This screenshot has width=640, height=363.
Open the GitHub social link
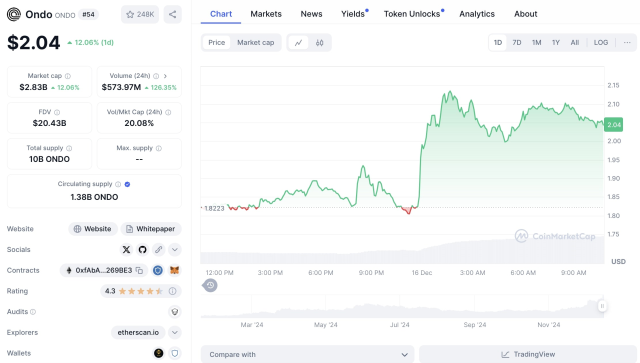coord(142,249)
